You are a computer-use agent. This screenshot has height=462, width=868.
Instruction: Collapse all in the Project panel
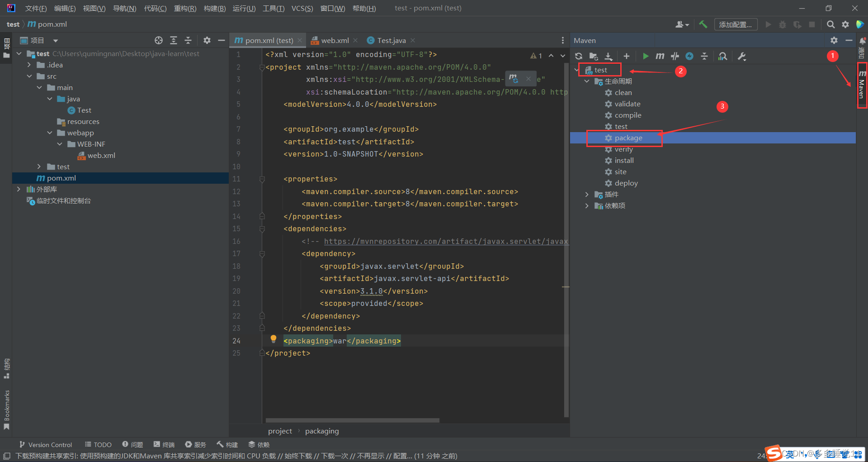tap(188, 40)
